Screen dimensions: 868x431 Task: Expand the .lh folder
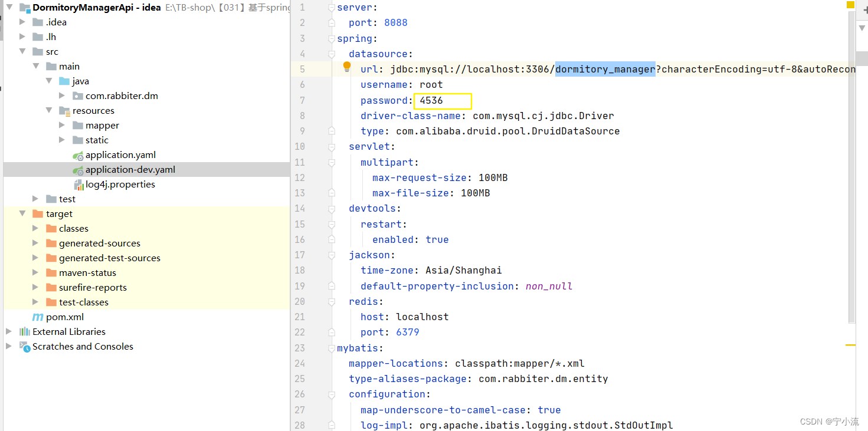pos(22,37)
